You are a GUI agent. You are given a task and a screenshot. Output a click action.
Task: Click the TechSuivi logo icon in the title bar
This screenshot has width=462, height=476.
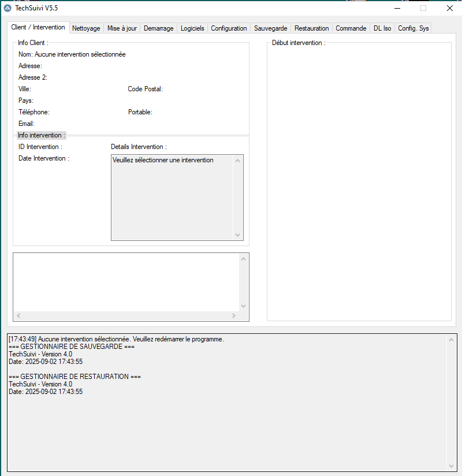[8, 8]
